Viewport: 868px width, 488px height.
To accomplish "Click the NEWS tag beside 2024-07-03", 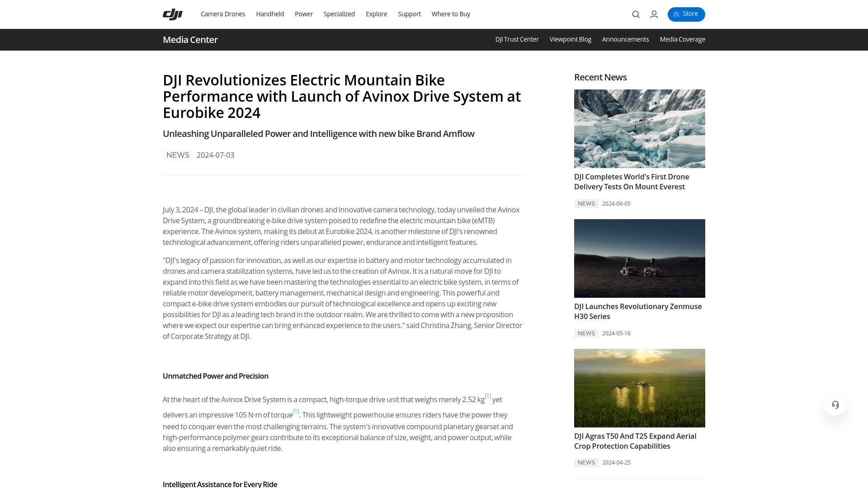I will pyautogui.click(x=178, y=155).
